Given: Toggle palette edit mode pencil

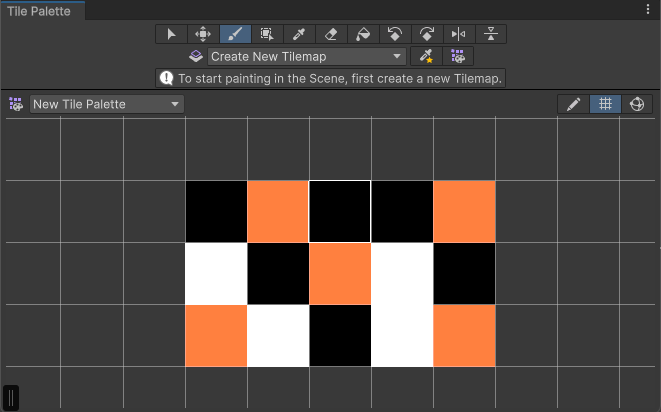Looking at the screenshot, I should coord(573,104).
